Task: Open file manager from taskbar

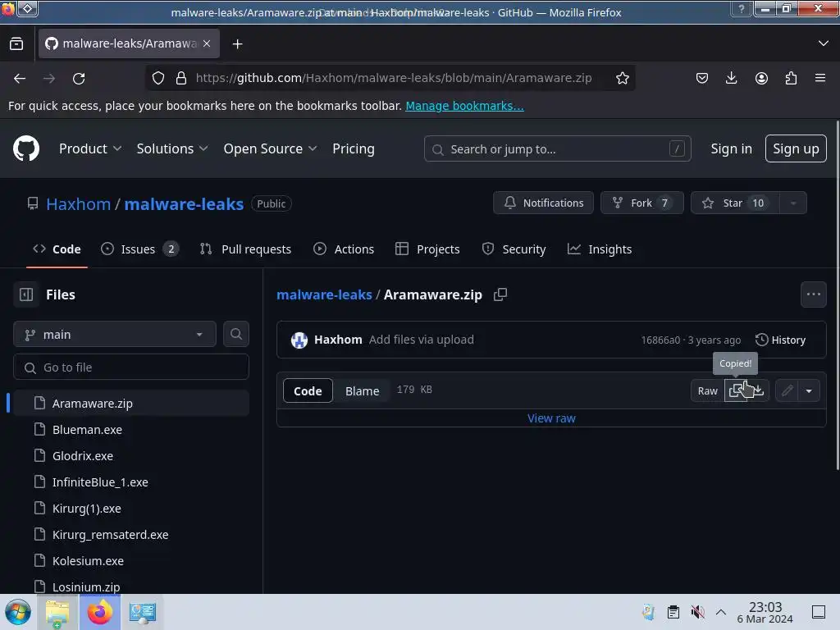Action: click(57, 612)
